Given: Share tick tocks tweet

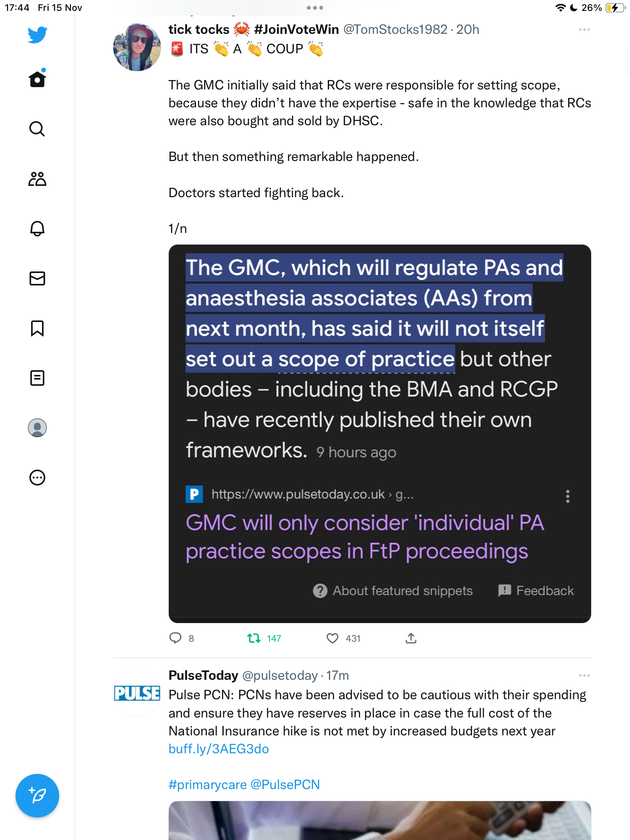Looking at the screenshot, I should [411, 638].
